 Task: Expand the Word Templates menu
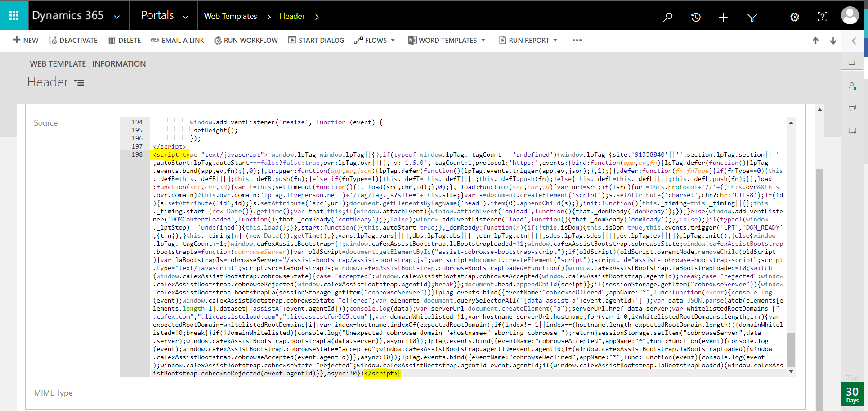(x=447, y=41)
